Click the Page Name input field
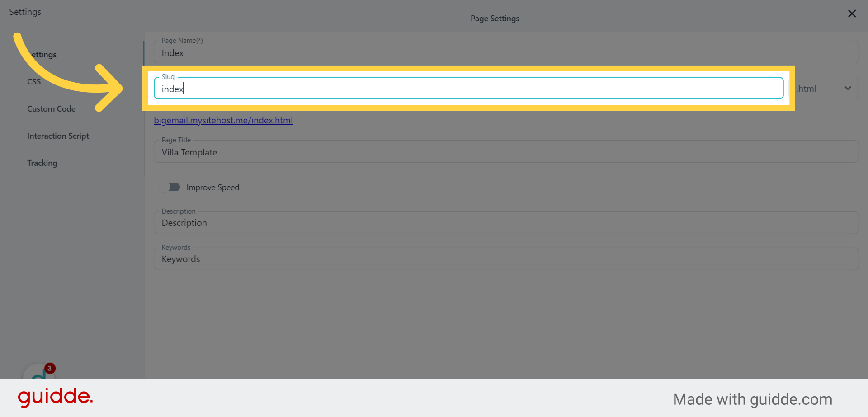The width and height of the screenshot is (868, 417). (x=505, y=53)
